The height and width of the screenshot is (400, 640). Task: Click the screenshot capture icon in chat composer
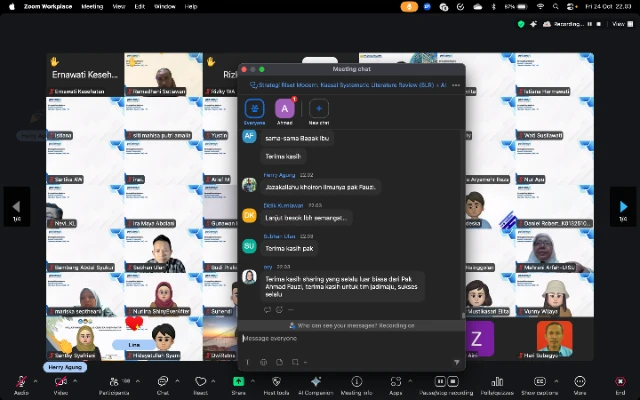click(296, 362)
